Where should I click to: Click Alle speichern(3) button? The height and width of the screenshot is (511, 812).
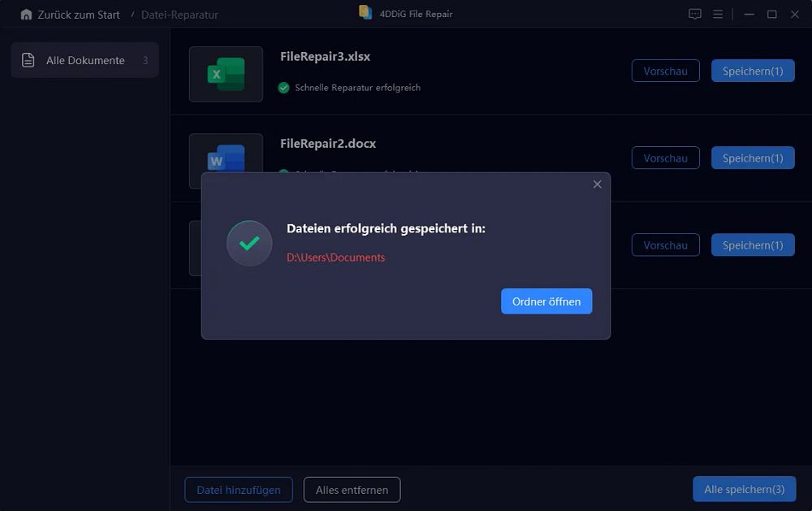744,489
